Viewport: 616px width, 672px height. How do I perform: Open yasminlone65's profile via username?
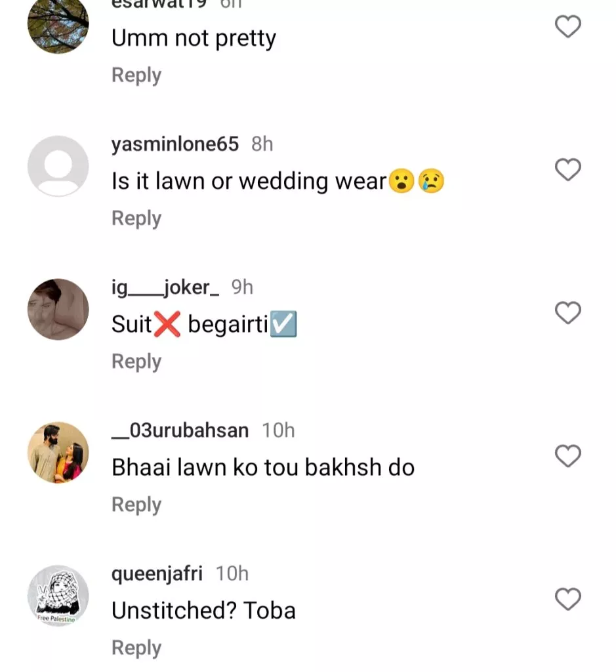click(175, 144)
